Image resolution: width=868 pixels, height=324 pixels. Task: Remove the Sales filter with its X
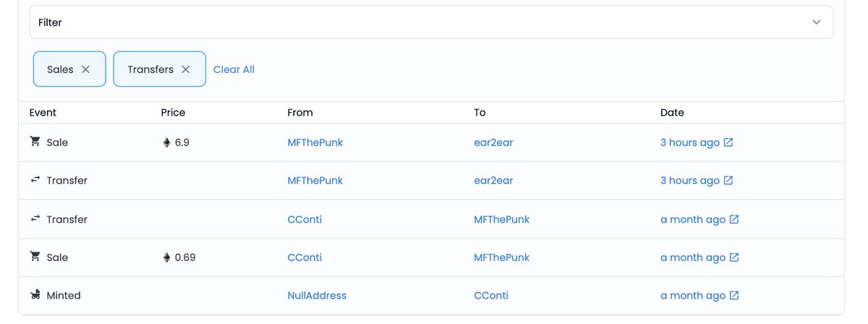pos(85,69)
